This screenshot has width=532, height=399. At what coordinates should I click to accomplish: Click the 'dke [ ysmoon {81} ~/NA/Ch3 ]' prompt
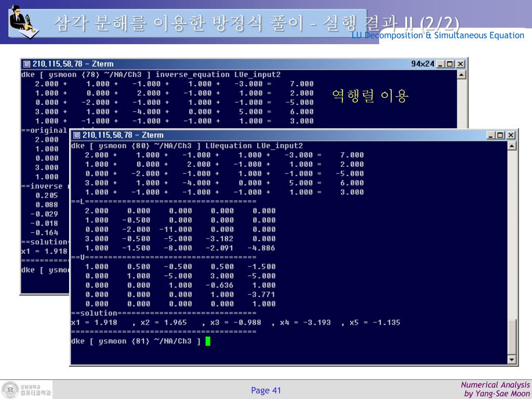tap(136, 341)
